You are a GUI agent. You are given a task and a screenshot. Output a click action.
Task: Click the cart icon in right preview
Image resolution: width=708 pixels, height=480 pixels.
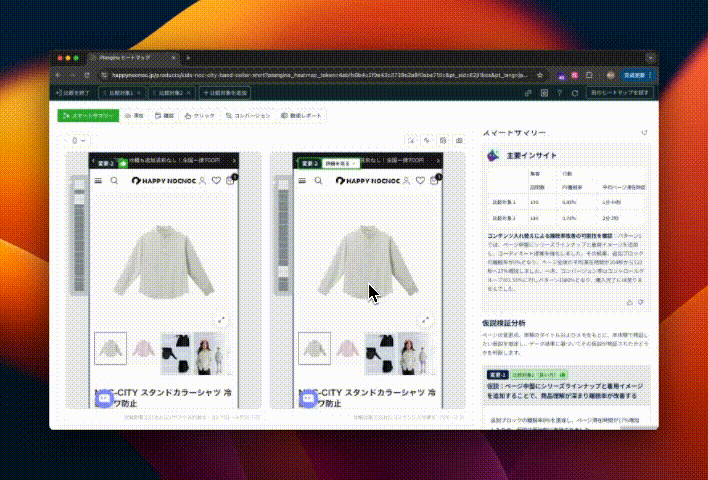434,181
